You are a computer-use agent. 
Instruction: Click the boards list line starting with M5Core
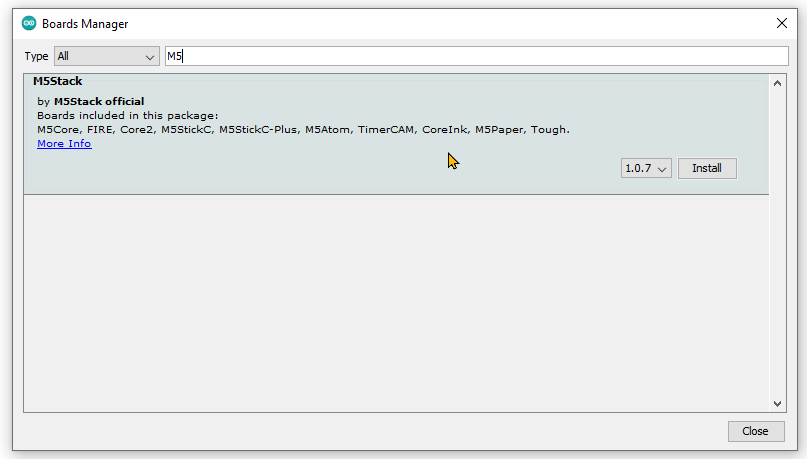pyautogui.click(x=303, y=130)
